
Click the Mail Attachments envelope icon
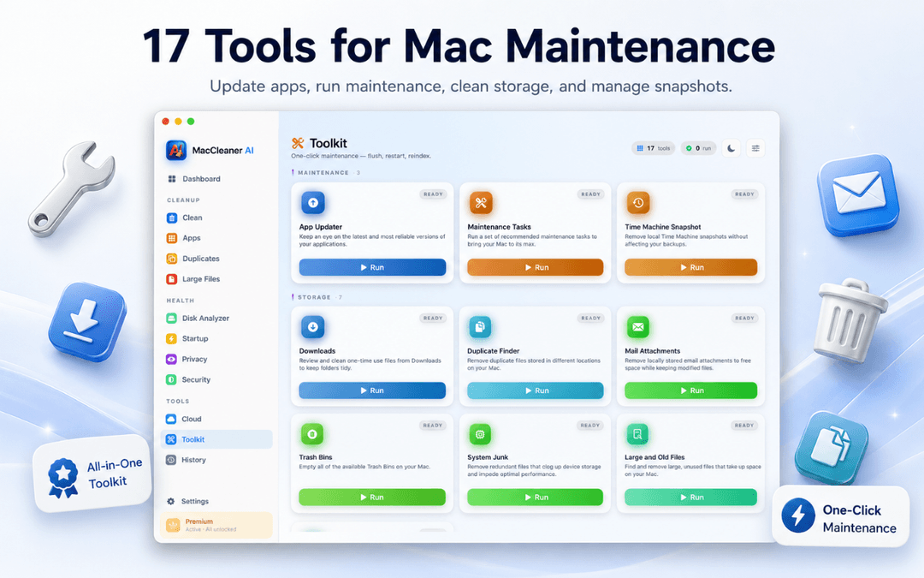637,327
